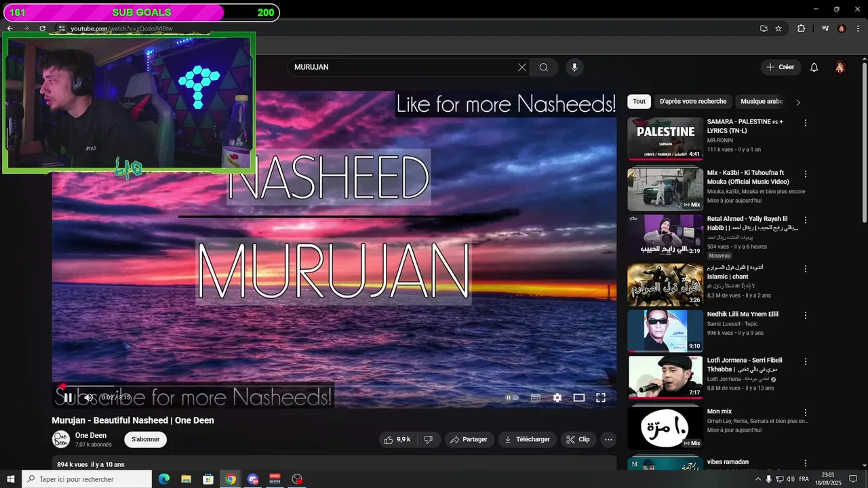
Task: Open options menu for SAMARA - PALESTINE video
Action: click(806, 123)
